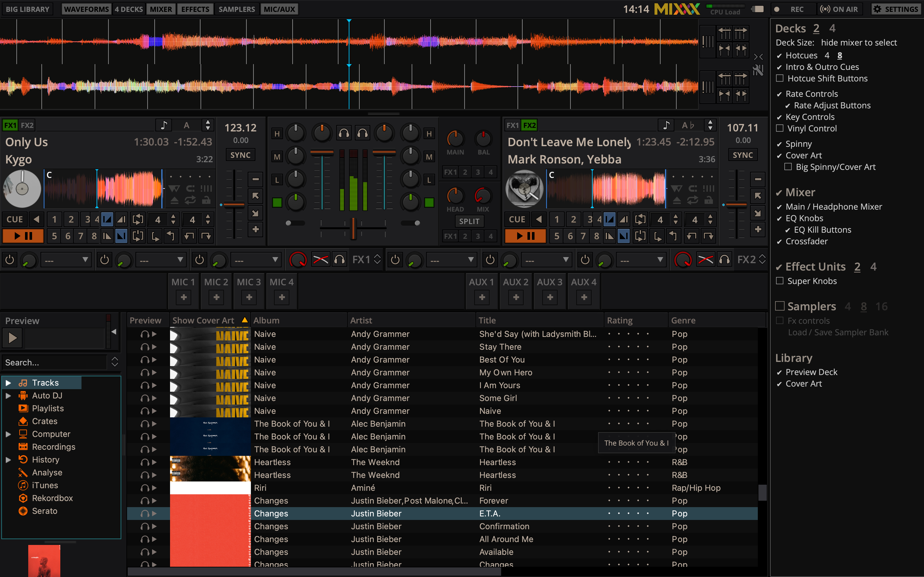Open the Rekordbox library source
Image resolution: width=924 pixels, height=577 pixels.
tap(52, 498)
